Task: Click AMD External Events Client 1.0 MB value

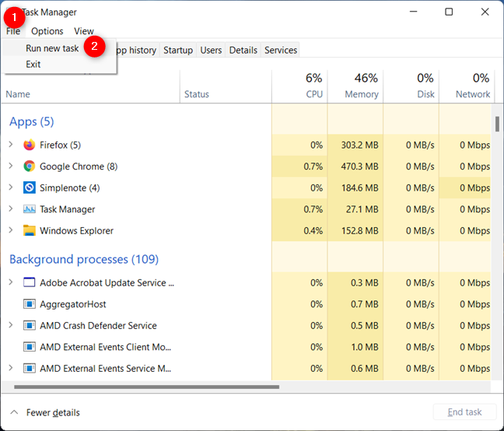Action: 365,347
